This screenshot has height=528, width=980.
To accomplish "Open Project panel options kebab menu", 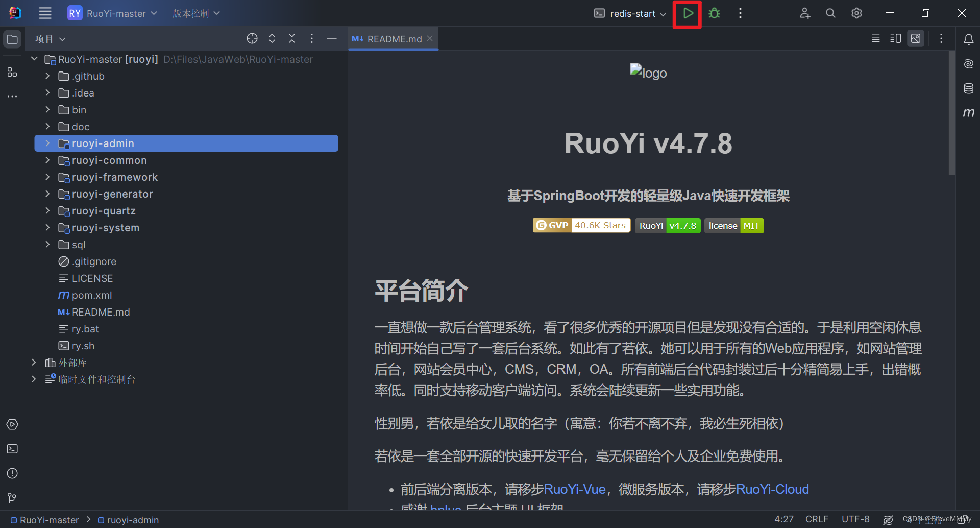I will pos(312,39).
